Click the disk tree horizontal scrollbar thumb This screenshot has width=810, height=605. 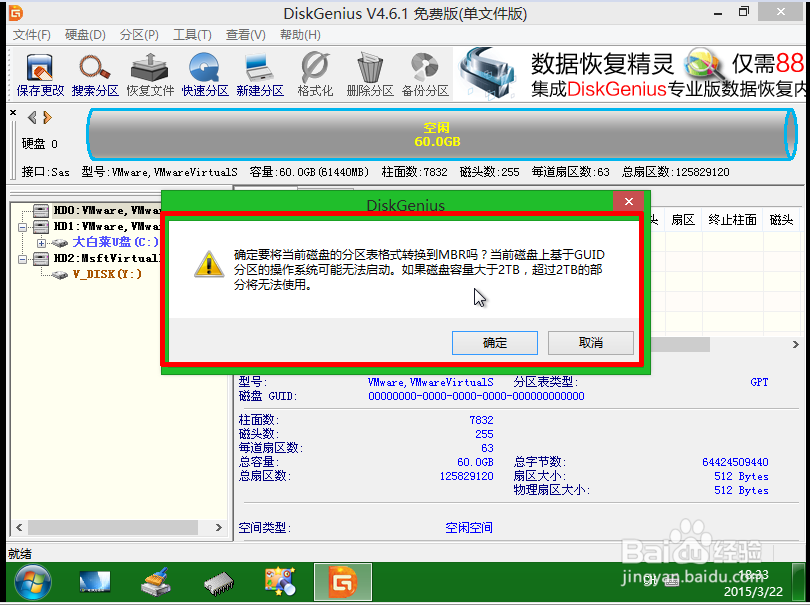click(113, 528)
